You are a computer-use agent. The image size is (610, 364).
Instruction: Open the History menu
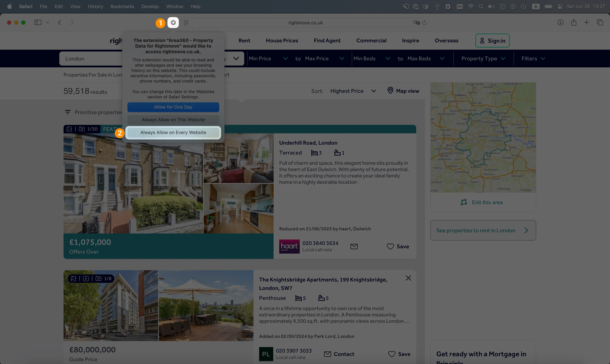click(95, 6)
